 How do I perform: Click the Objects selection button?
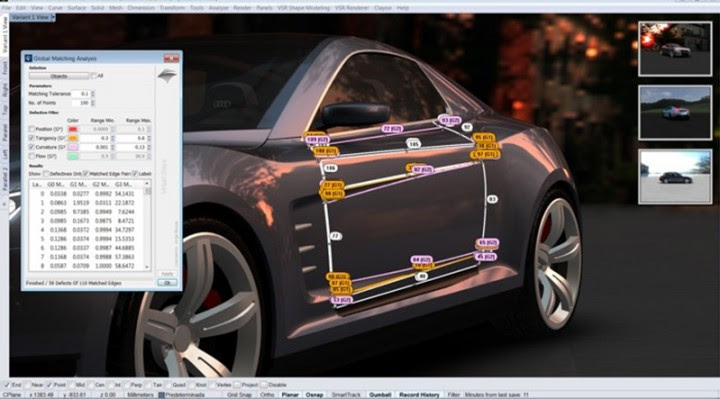pyautogui.click(x=59, y=76)
